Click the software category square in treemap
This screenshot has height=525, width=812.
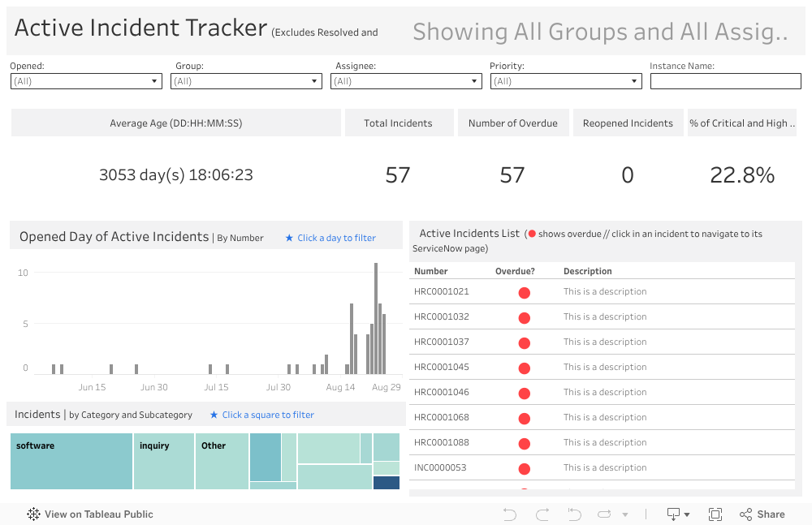tap(71, 462)
